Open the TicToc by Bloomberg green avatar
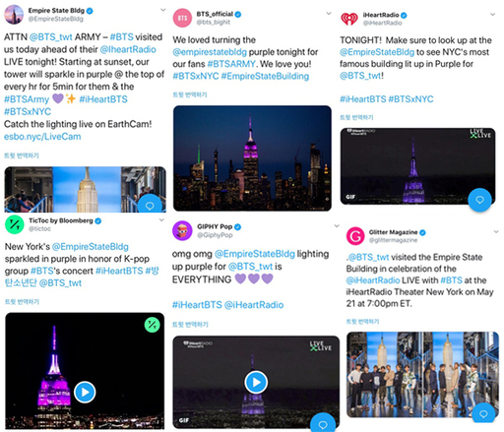 (x=15, y=224)
